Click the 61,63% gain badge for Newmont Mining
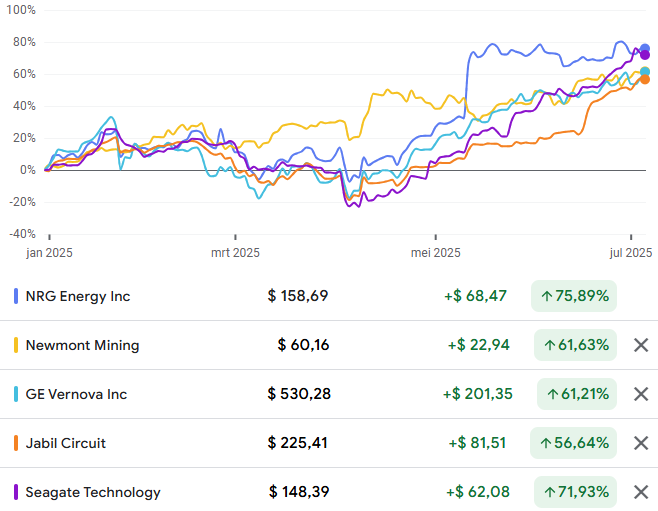 (575, 345)
